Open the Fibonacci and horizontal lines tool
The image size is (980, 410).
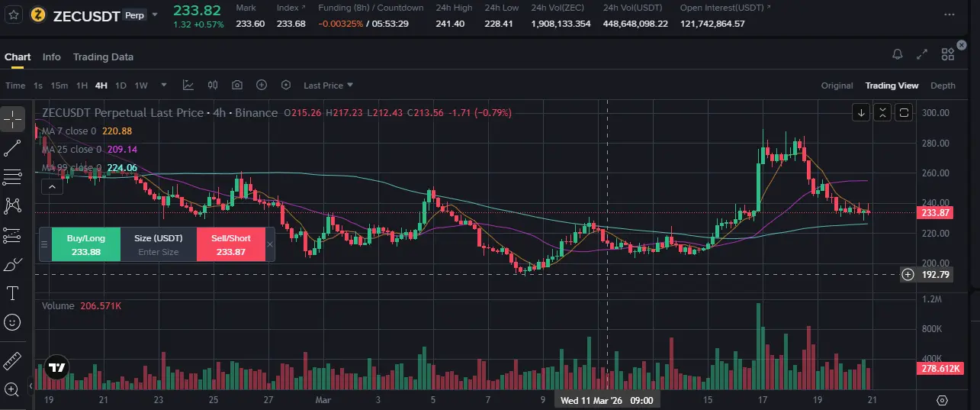(x=12, y=177)
